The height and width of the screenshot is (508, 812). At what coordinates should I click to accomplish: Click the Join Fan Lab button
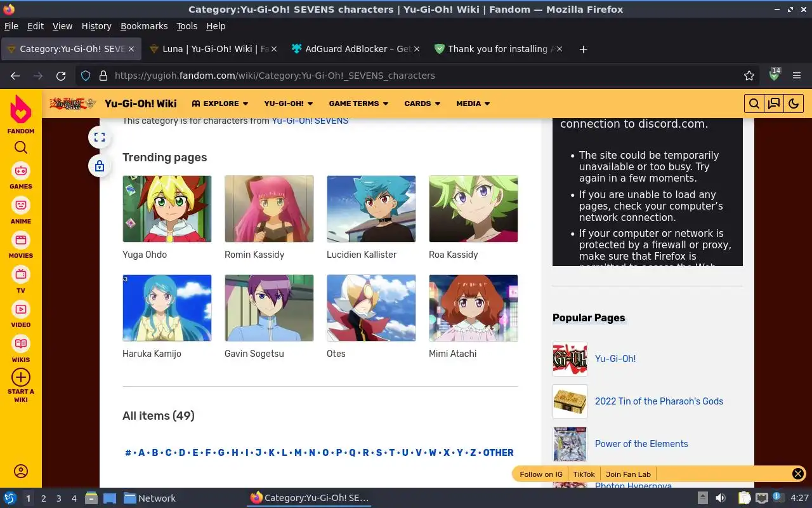coord(628,474)
